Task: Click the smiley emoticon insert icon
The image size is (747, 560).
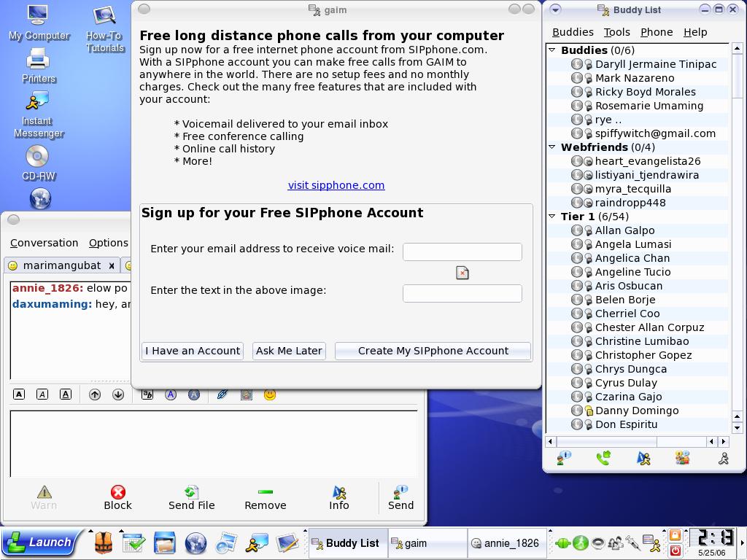Action: click(x=270, y=394)
